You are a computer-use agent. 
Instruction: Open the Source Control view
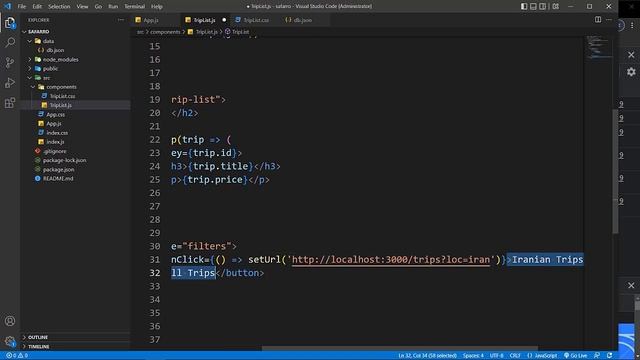click(x=10, y=62)
